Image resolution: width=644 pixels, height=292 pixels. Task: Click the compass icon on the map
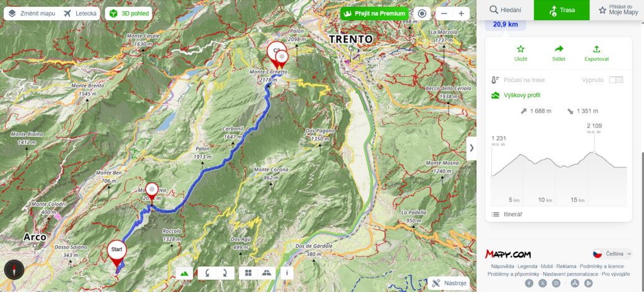[14, 270]
